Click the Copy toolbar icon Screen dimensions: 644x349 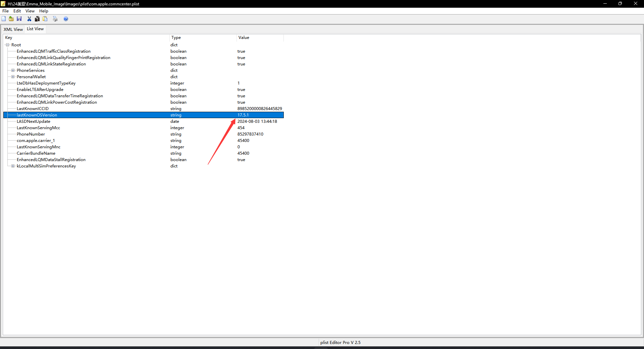click(37, 19)
